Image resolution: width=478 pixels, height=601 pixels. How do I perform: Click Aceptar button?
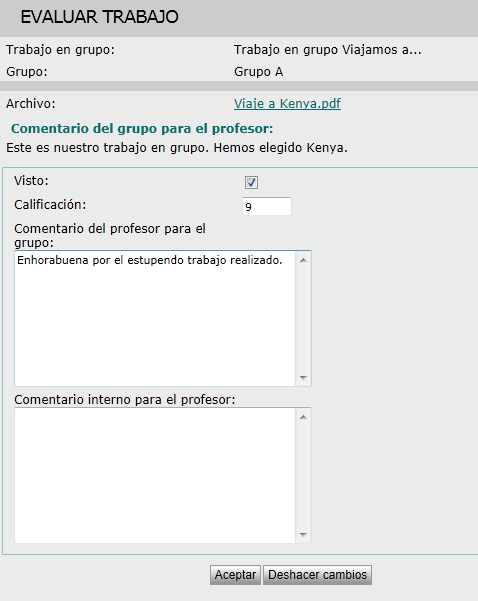click(x=235, y=575)
